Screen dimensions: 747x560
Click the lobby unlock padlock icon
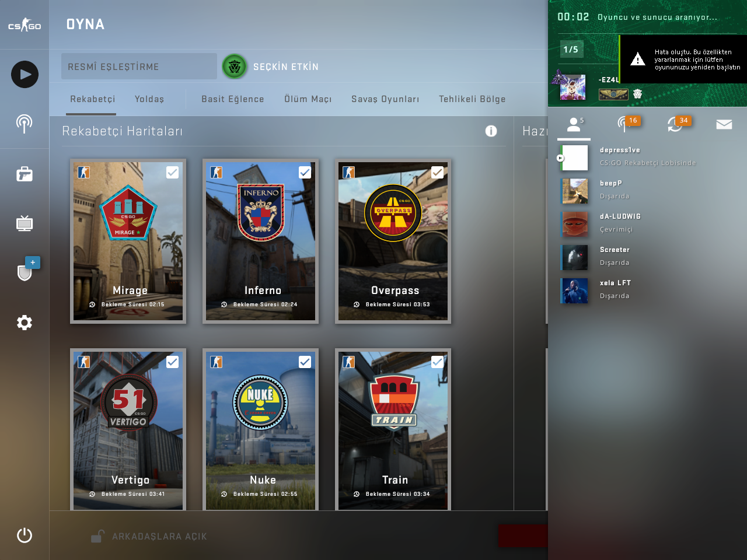(98, 536)
